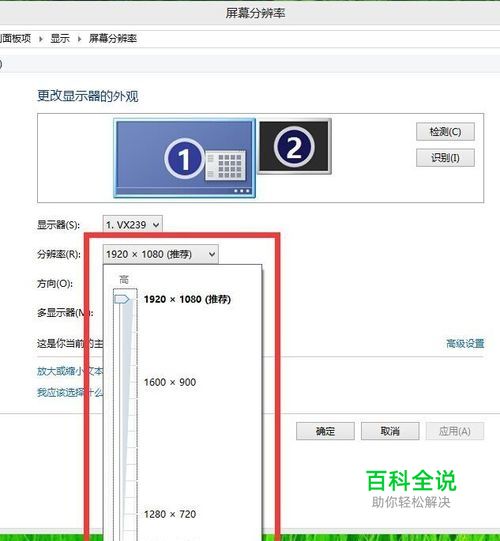
Task: Click the 识别(I) identify button
Action: pyautogui.click(x=445, y=158)
